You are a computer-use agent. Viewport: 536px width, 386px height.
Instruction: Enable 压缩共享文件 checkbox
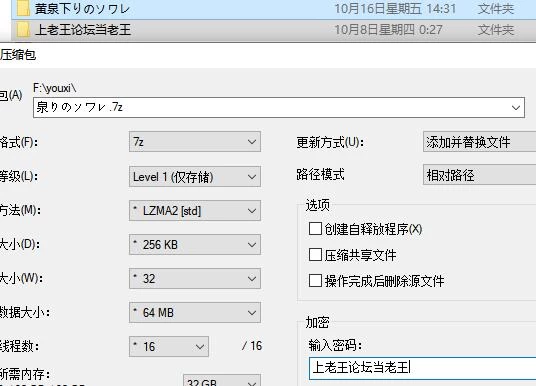315,255
